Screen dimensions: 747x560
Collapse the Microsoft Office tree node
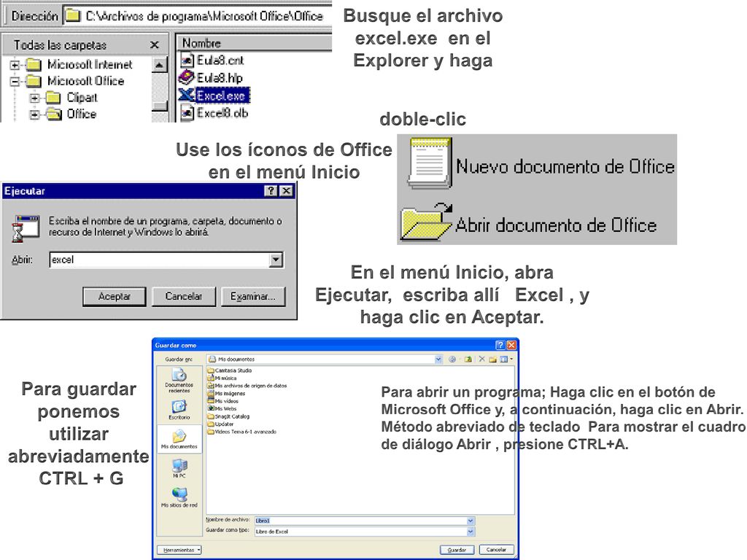pos(15,82)
